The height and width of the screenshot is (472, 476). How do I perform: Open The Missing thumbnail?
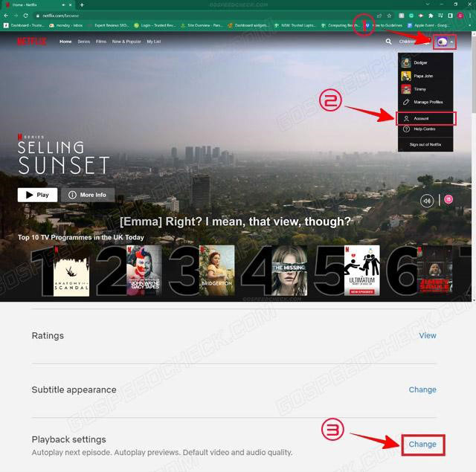click(289, 271)
